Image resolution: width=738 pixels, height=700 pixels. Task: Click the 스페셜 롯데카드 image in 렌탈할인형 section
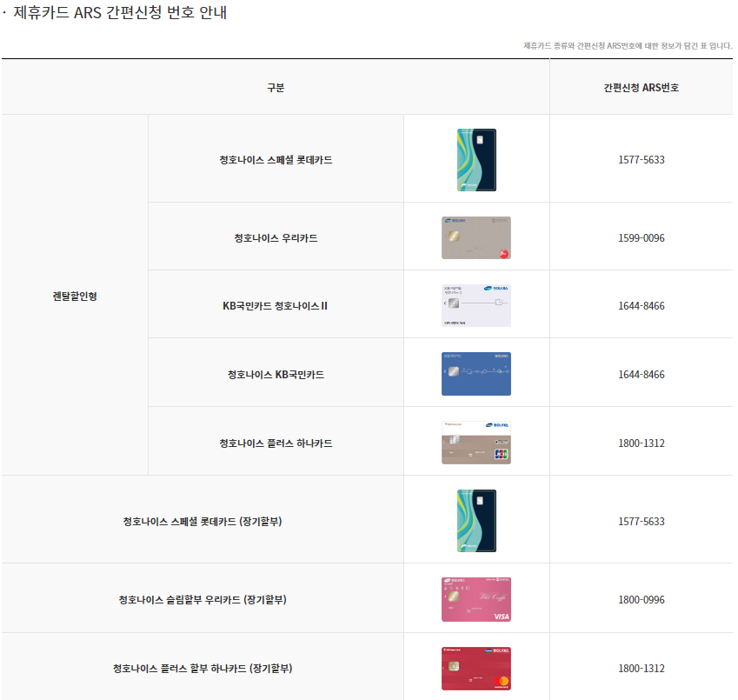(476, 160)
